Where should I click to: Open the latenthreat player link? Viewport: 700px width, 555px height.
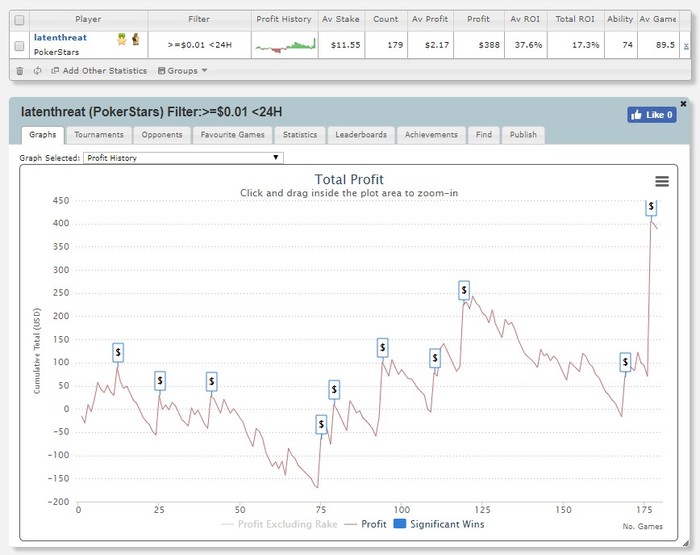point(60,38)
